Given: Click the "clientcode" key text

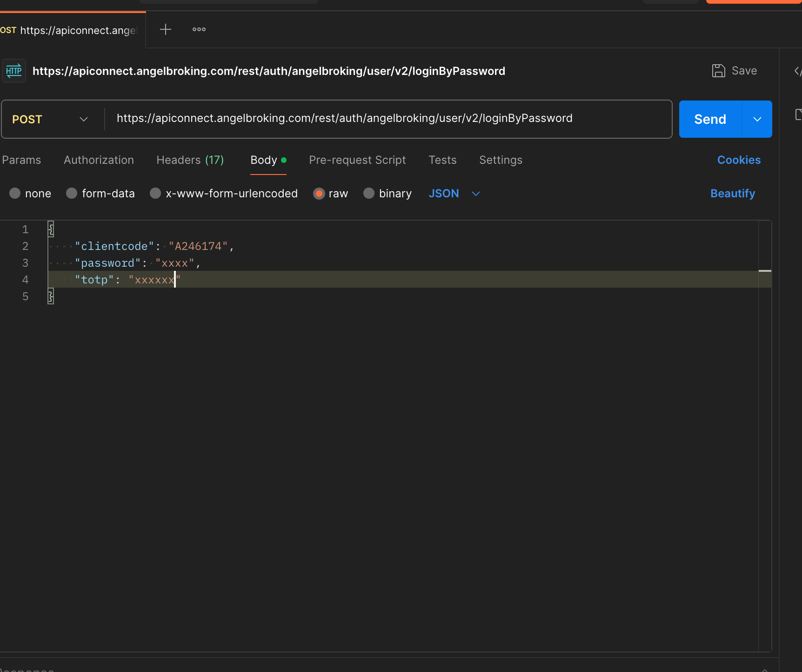Looking at the screenshot, I should [x=114, y=246].
